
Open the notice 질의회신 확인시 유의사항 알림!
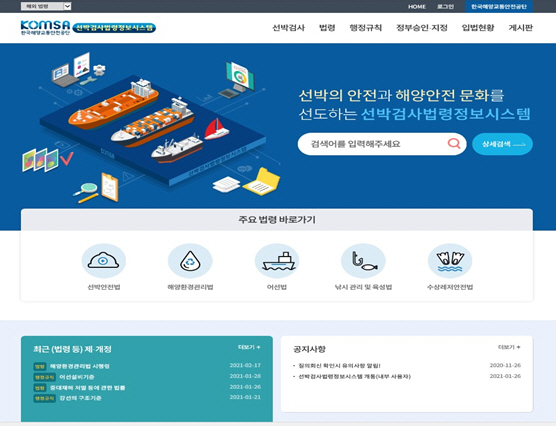[x=339, y=365]
